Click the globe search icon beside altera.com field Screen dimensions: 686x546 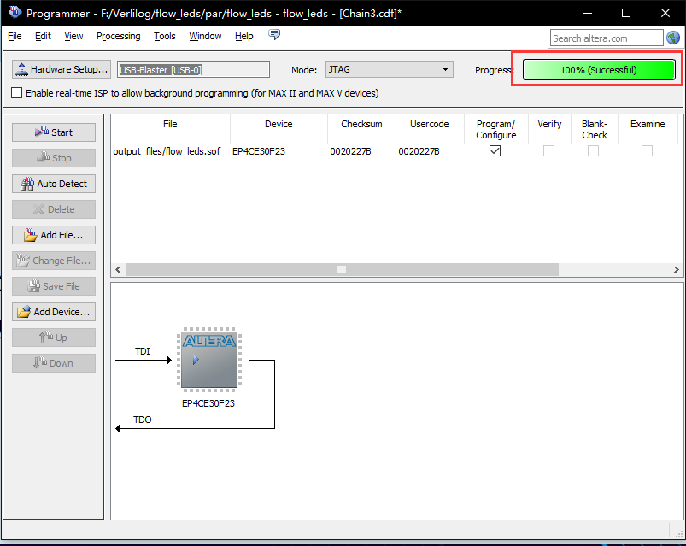click(672, 38)
